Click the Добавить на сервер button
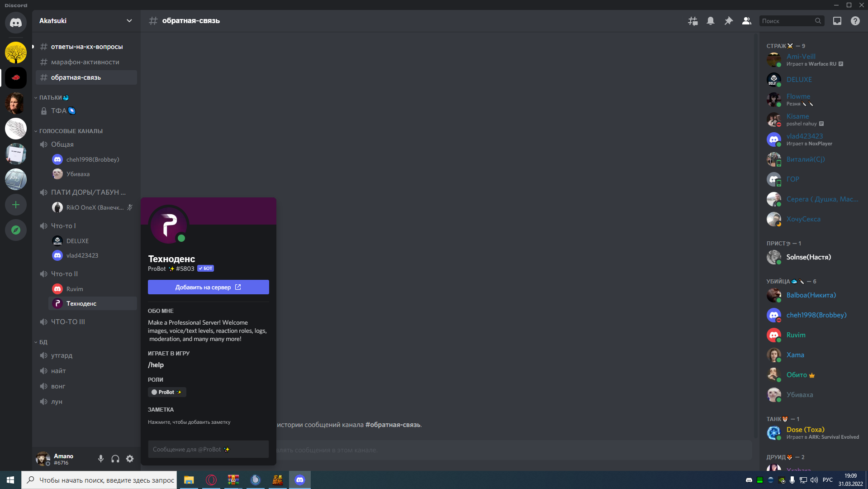Viewport: 868px width, 489px height. [208, 287]
